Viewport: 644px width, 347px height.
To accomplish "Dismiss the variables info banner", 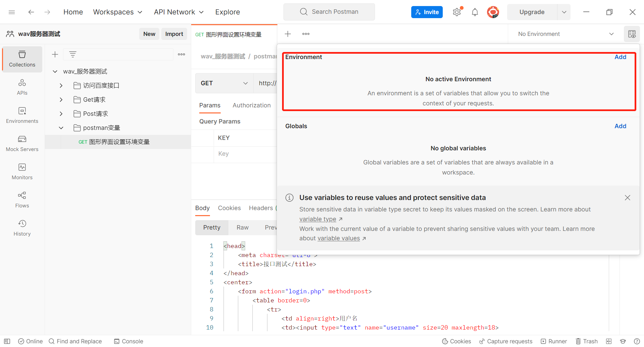I will 628,198.
